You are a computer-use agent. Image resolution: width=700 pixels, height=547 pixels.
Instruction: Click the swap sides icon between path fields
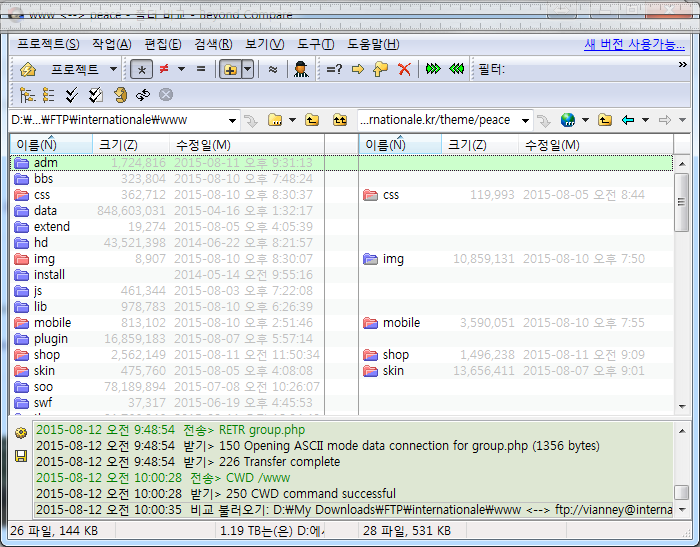tap(340, 120)
